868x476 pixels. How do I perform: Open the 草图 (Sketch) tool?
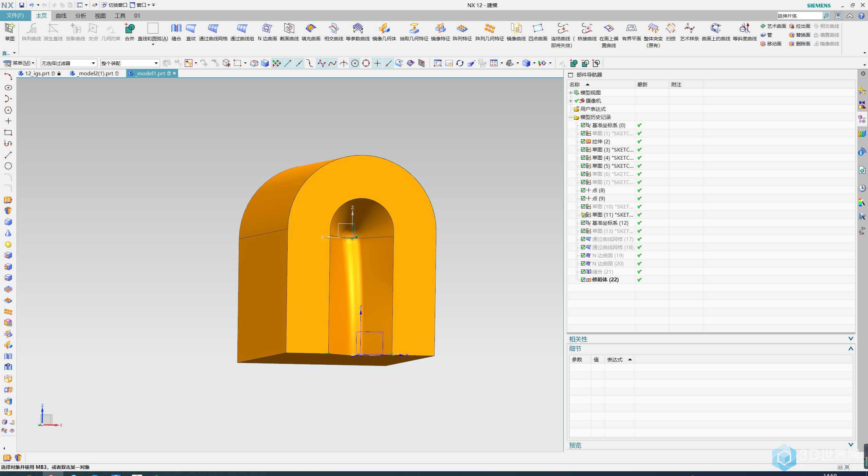[x=9, y=32]
